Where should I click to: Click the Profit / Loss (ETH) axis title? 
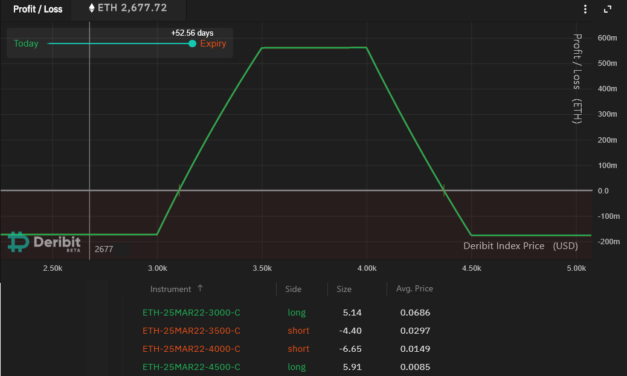point(577,79)
